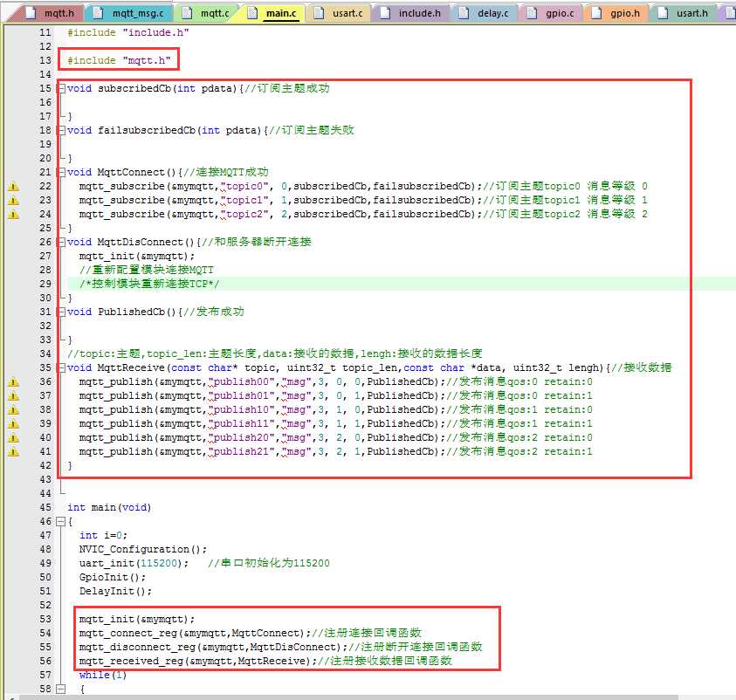Open the usart.c tab
736x700 pixels.
(339, 13)
